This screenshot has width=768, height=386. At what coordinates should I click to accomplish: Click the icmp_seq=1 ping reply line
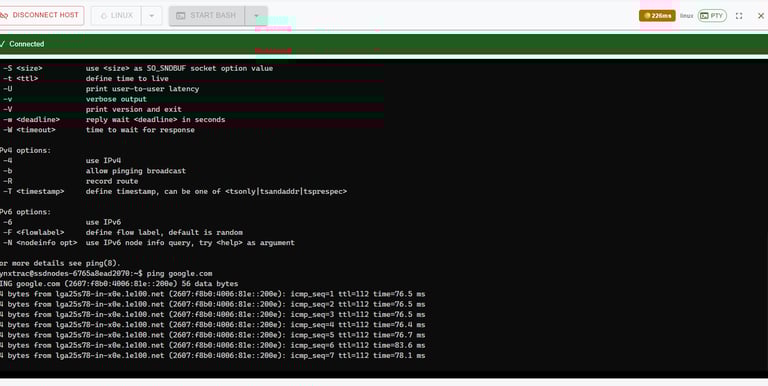coord(213,294)
